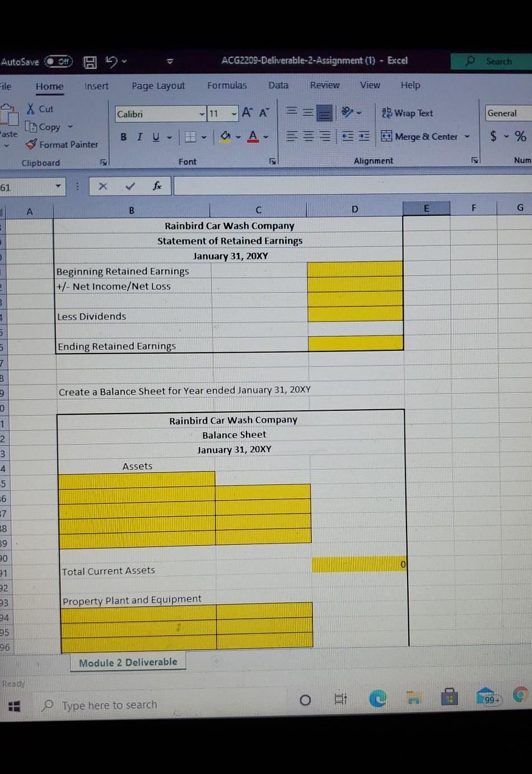
Task: Apply the Accounting dollar format
Action: [492, 136]
